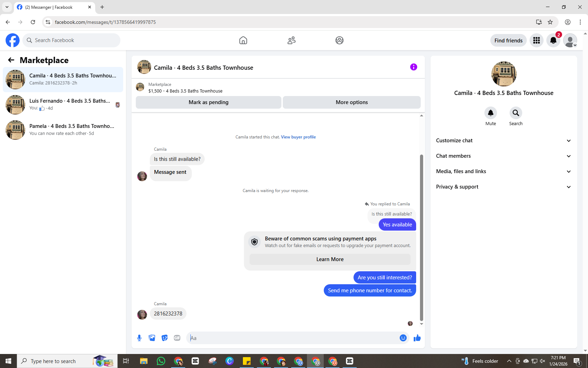
Task: Open the tab search dropdown arrow
Action: tap(7, 7)
